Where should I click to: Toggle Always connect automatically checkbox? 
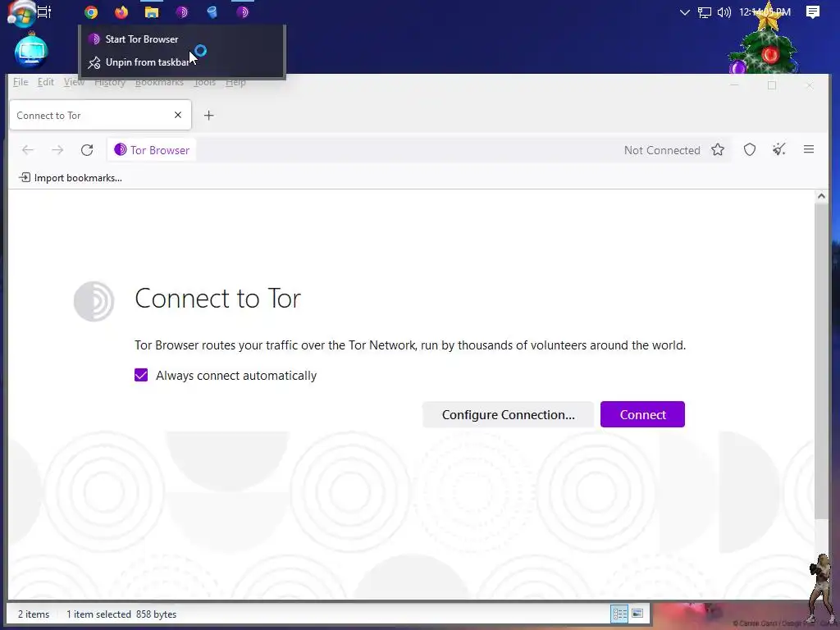[x=141, y=375]
